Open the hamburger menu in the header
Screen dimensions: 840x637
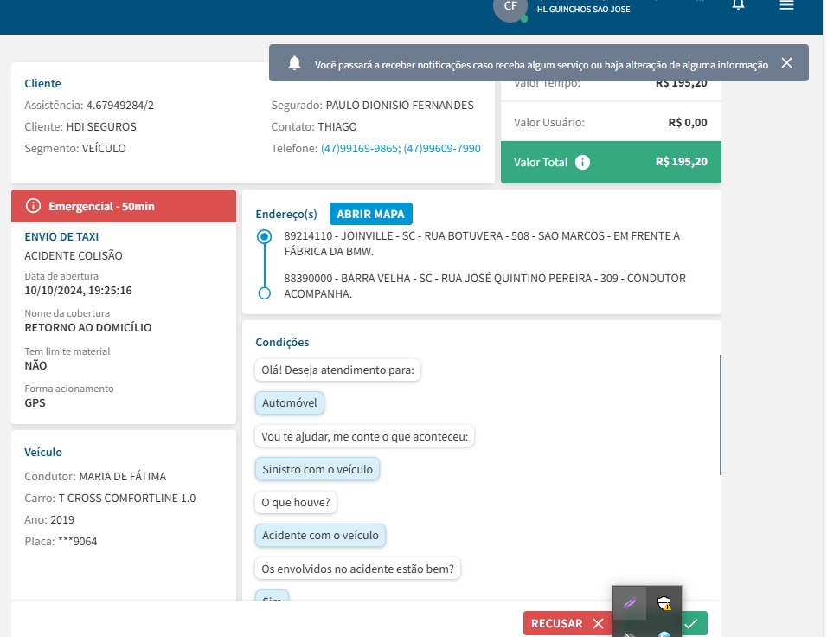click(786, 5)
